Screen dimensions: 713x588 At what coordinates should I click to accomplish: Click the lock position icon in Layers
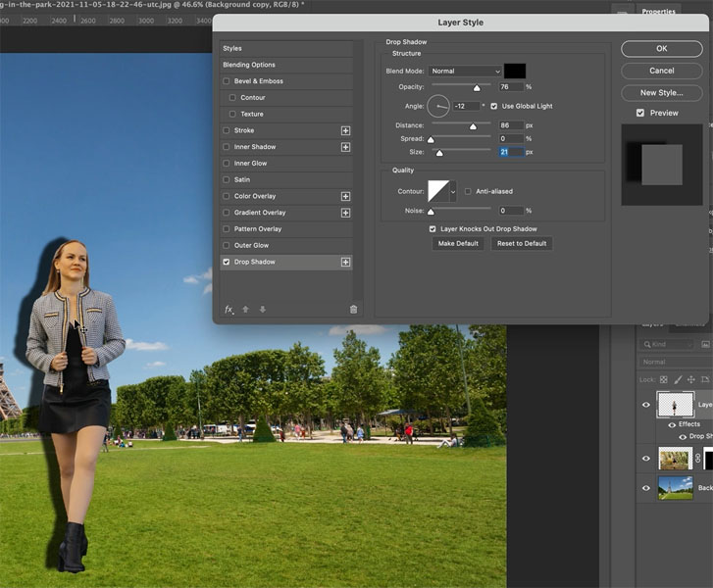[692, 378]
